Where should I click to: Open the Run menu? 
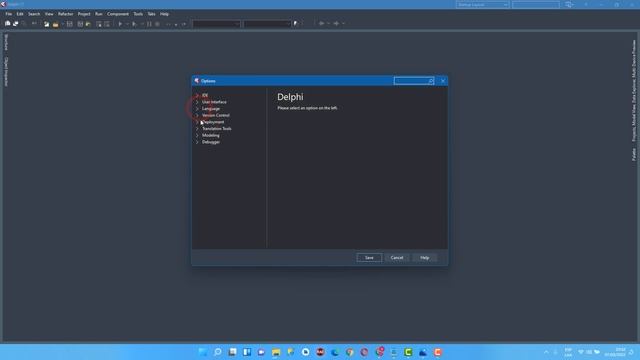[x=99, y=14]
